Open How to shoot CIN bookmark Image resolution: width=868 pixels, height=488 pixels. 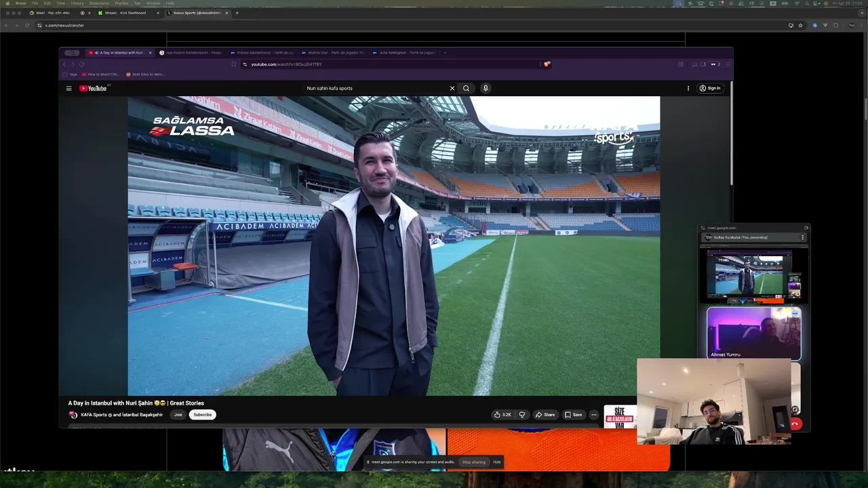point(100,74)
